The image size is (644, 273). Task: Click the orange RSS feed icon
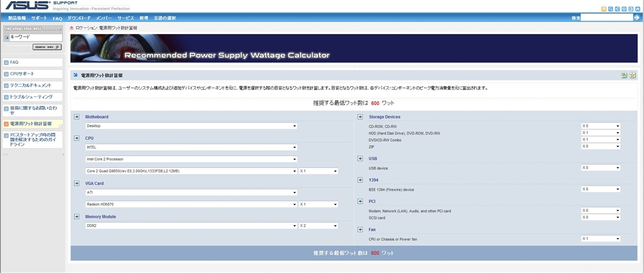point(604,9)
